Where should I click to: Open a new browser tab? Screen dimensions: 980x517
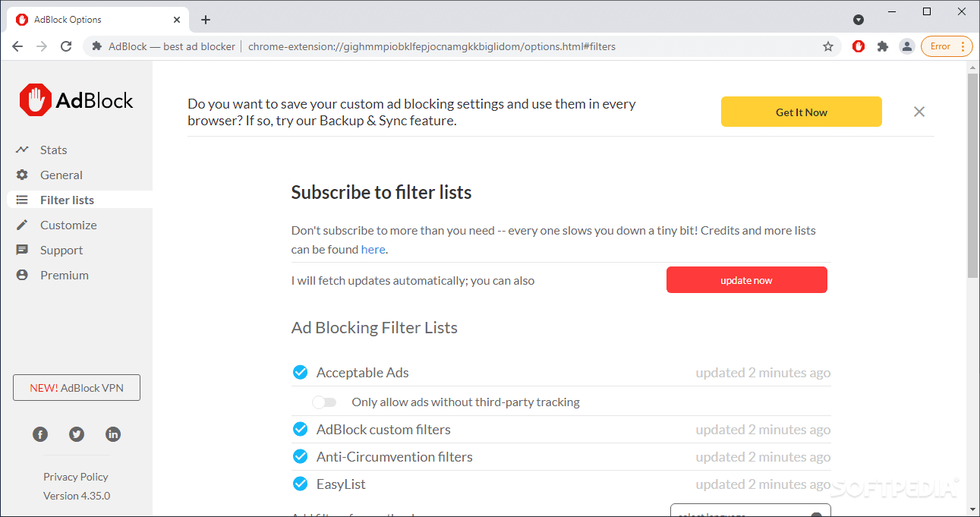206,20
